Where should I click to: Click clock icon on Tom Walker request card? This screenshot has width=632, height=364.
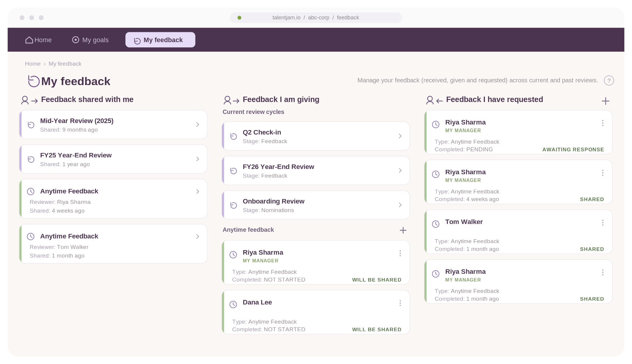pos(436,224)
